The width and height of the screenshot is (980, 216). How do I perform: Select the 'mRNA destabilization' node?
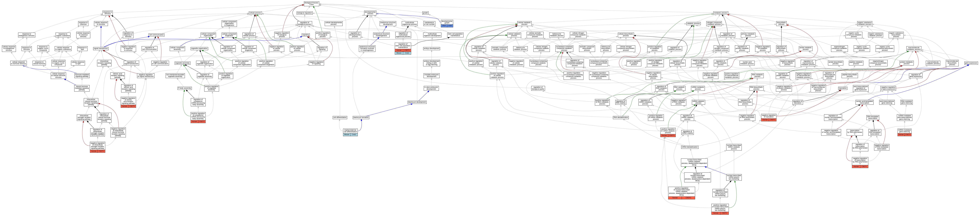click(x=690, y=147)
